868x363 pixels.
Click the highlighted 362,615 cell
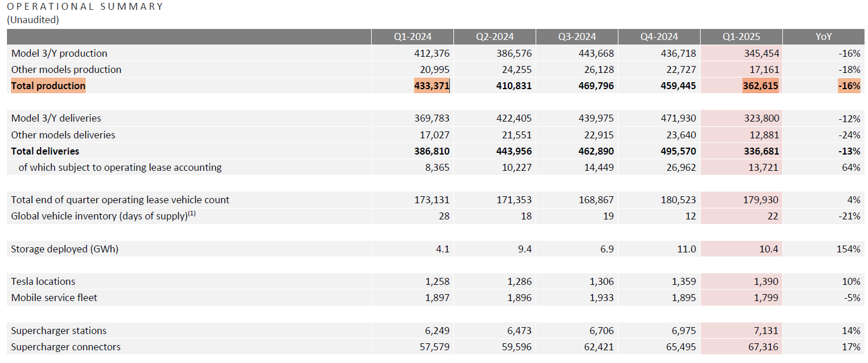(761, 86)
